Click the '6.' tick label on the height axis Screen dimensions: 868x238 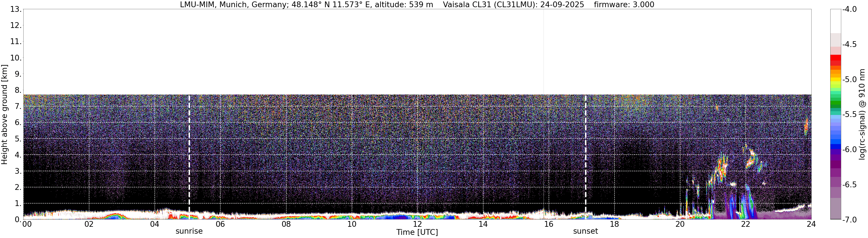[18, 123]
